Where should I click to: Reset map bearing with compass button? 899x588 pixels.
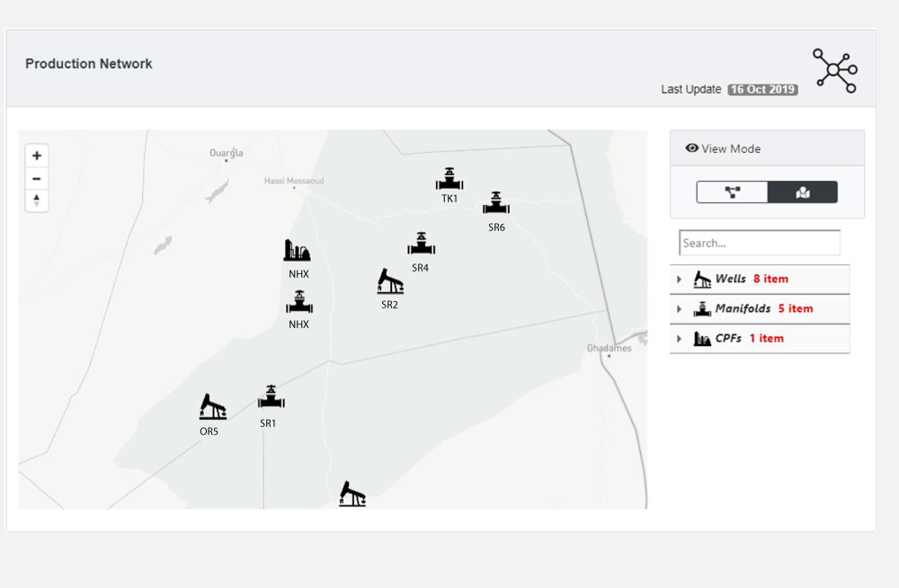coord(37,200)
